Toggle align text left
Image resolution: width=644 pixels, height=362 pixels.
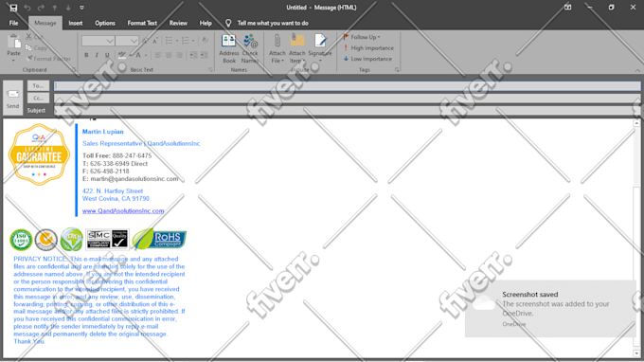tap(158, 55)
